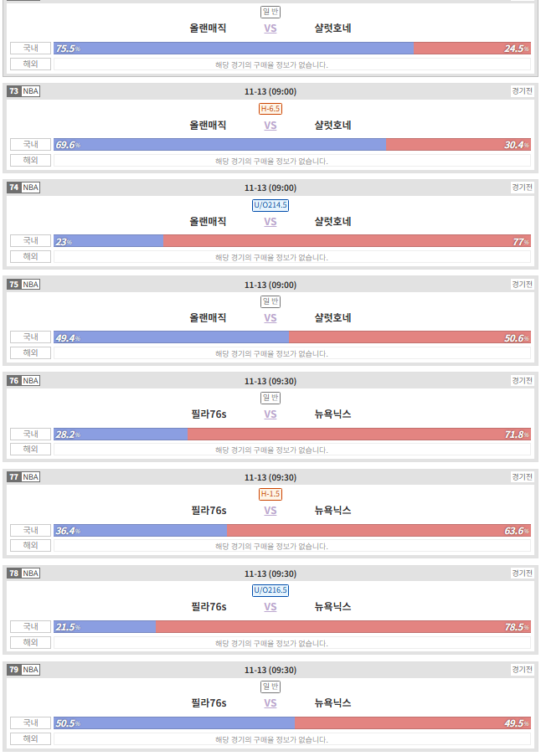Click the NBA league tag on match 79
The width and height of the screenshot is (541, 756).
[30, 669]
